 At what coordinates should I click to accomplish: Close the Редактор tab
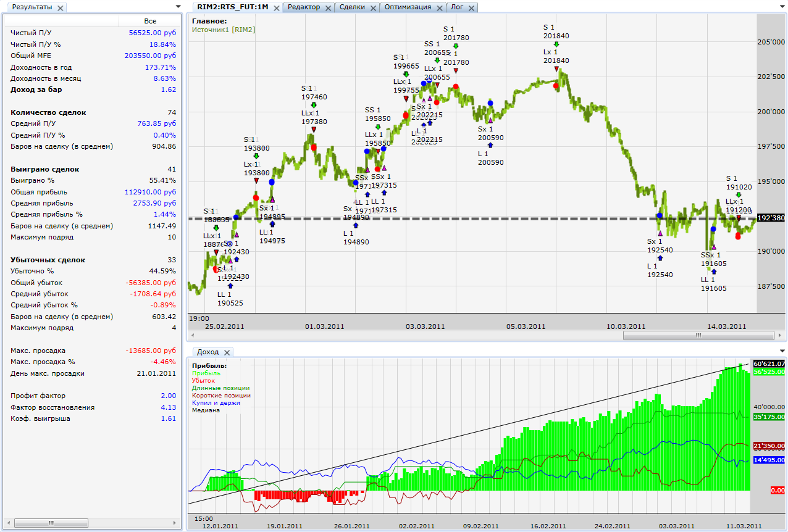click(x=328, y=8)
